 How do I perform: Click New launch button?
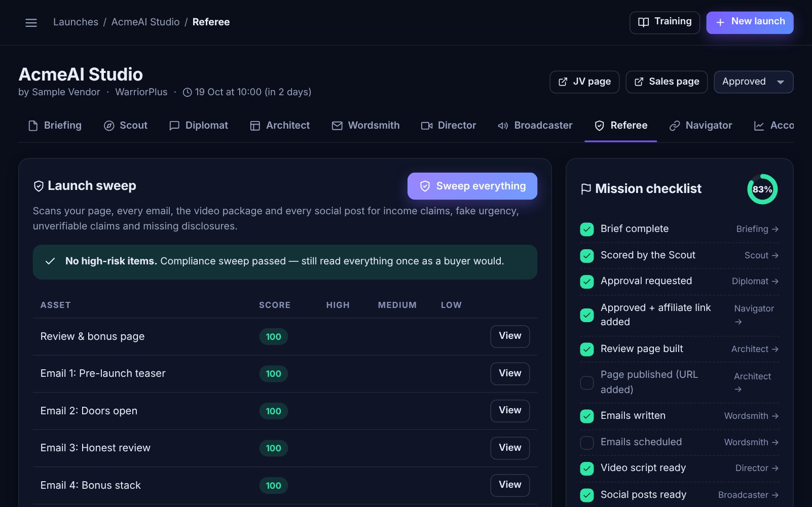tap(750, 22)
